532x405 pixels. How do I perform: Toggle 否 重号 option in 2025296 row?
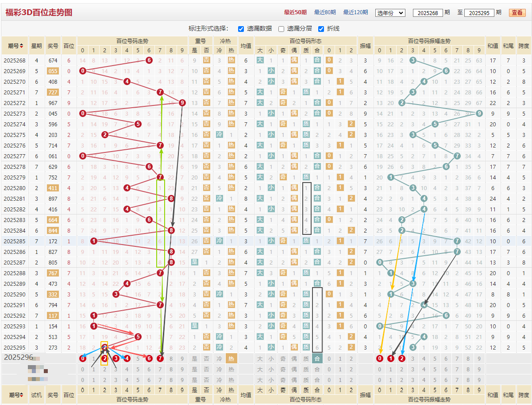(206, 358)
